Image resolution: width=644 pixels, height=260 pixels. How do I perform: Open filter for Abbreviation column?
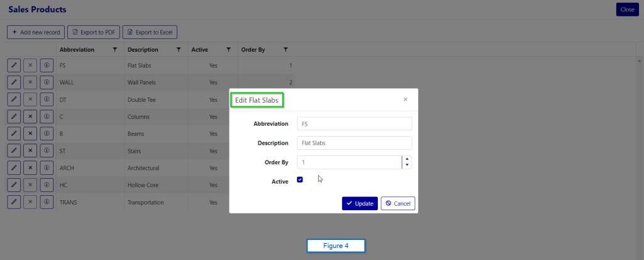click(115, 49)
